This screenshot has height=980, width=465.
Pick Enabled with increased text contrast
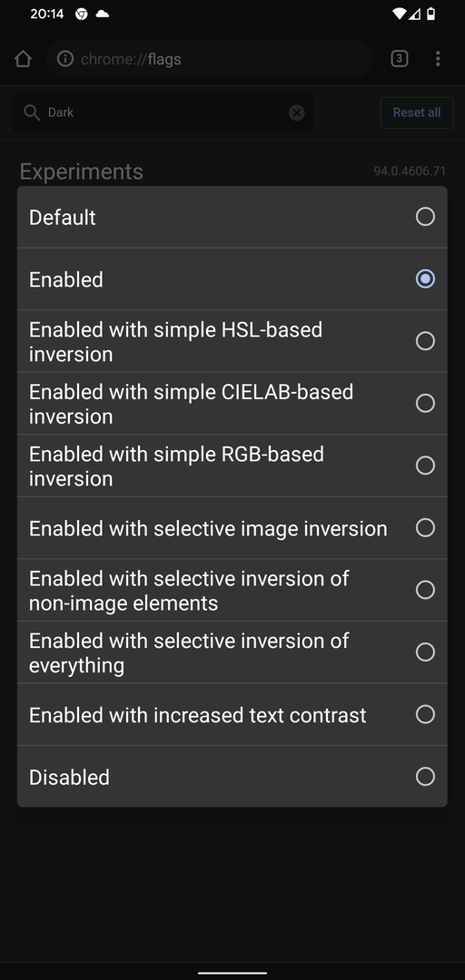click(x=232, y=714)
